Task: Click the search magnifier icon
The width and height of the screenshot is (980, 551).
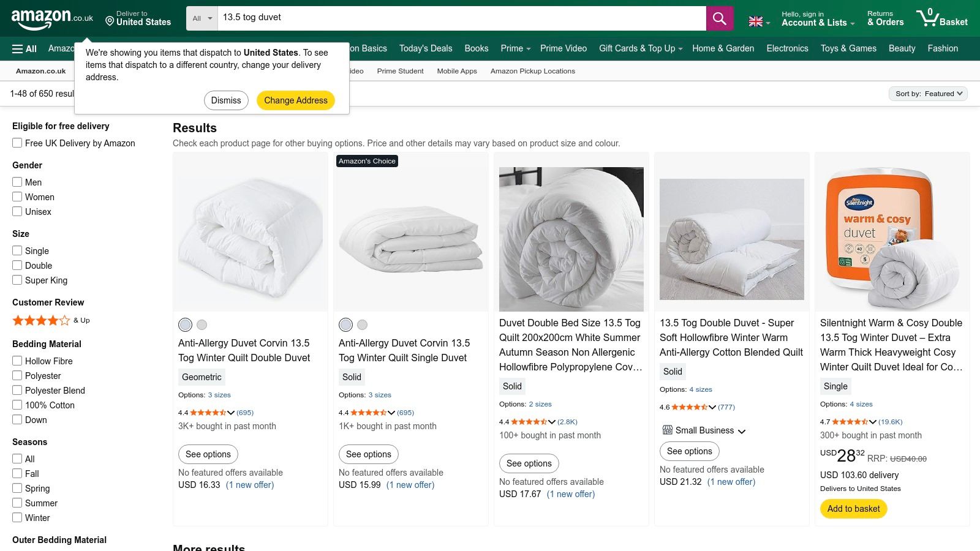Action: click(x=719, y=18)
